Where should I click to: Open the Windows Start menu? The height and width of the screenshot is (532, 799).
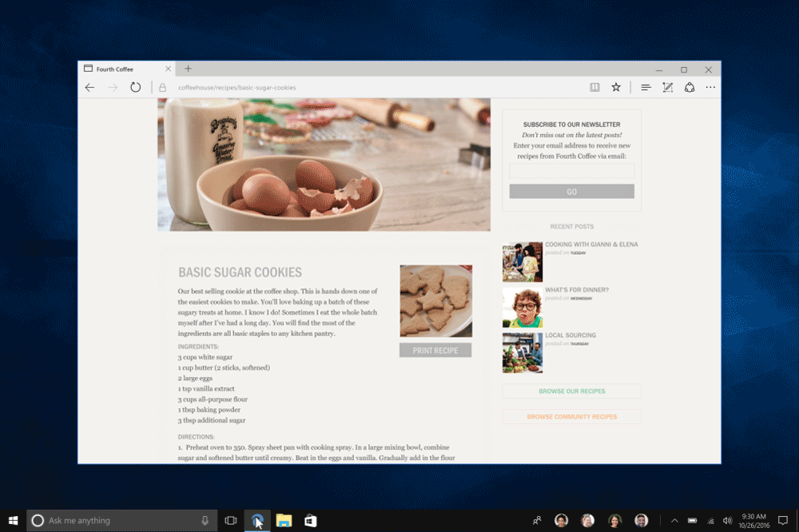[x=13, y=520]
